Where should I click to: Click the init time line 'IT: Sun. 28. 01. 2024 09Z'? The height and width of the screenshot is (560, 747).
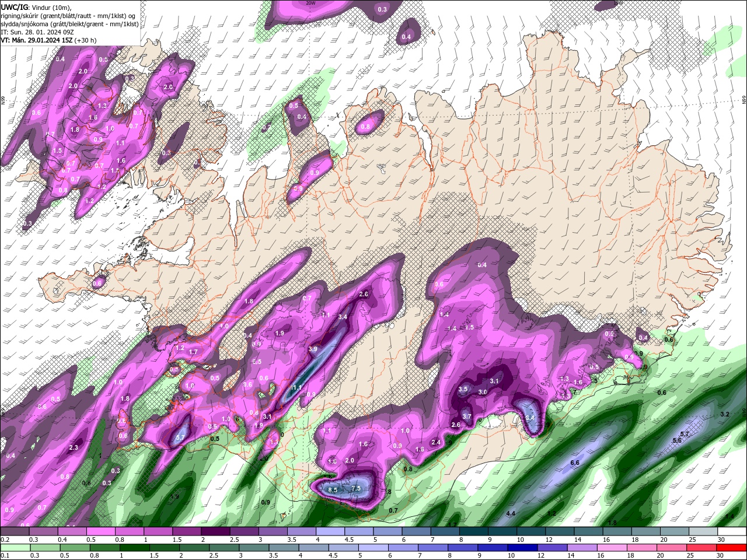37,32
